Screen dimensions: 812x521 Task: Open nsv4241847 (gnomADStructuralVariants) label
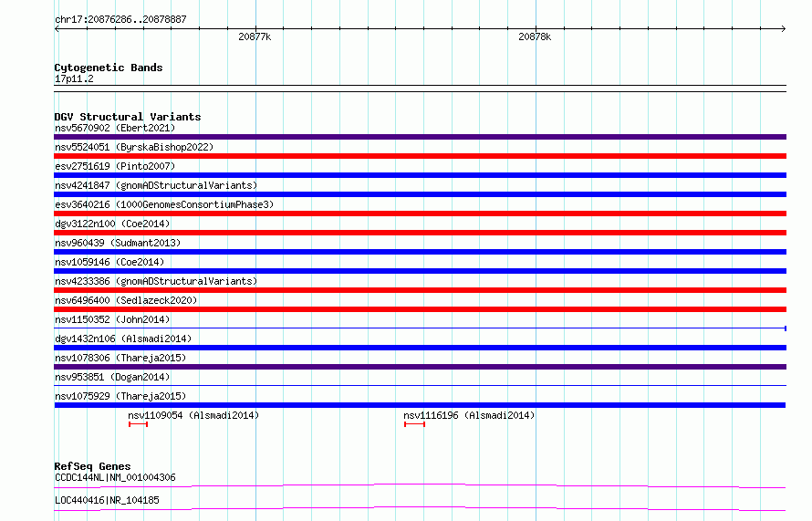(156, 185)
